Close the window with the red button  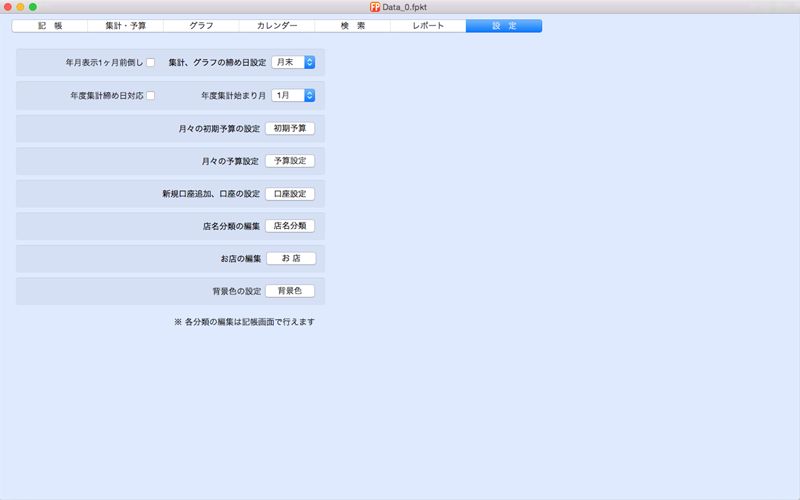click(x=8, y=7)
